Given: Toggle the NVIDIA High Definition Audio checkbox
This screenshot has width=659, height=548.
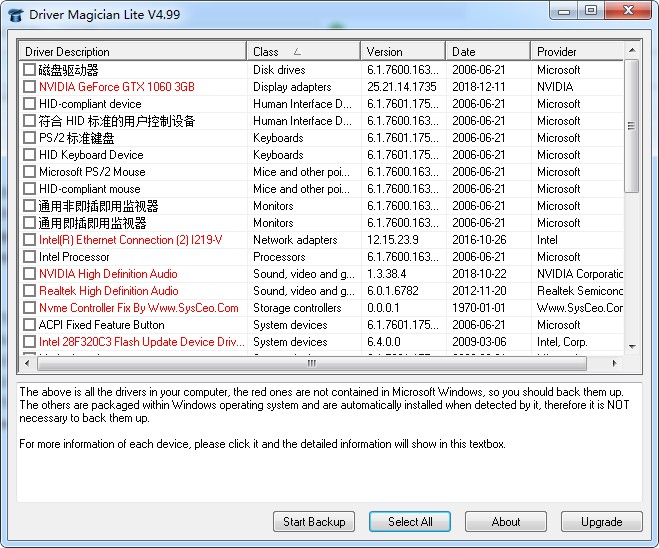Looking at the screenshot, I should pos(29,274).
